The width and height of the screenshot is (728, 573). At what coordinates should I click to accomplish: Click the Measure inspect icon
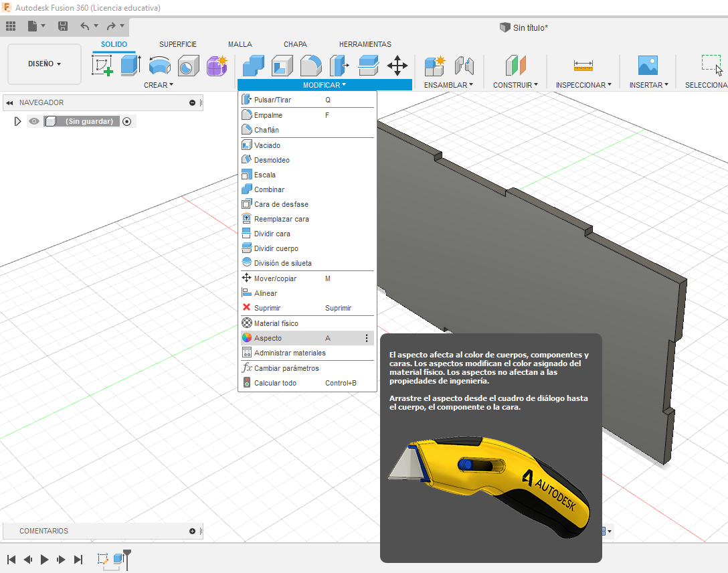pos(583,65)
